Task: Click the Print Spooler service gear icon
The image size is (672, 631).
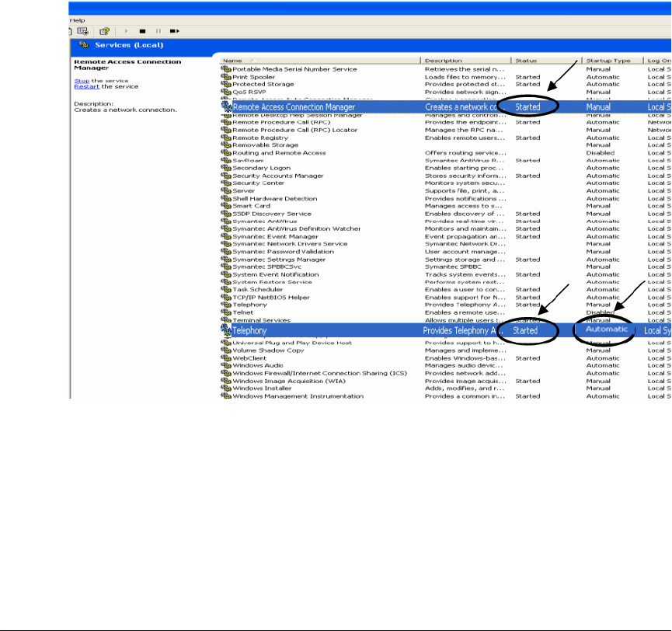Action: 226,77
